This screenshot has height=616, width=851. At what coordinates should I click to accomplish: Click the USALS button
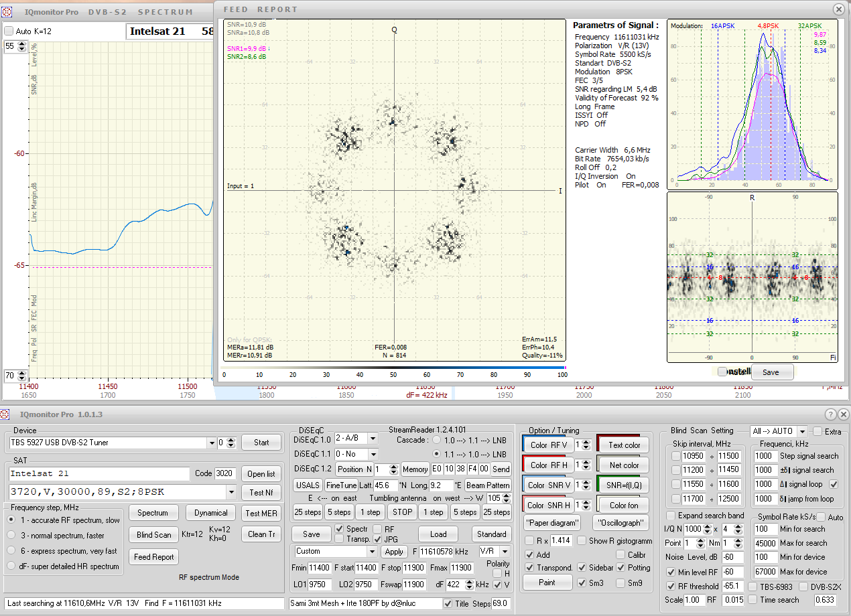[x=308, y=485]
